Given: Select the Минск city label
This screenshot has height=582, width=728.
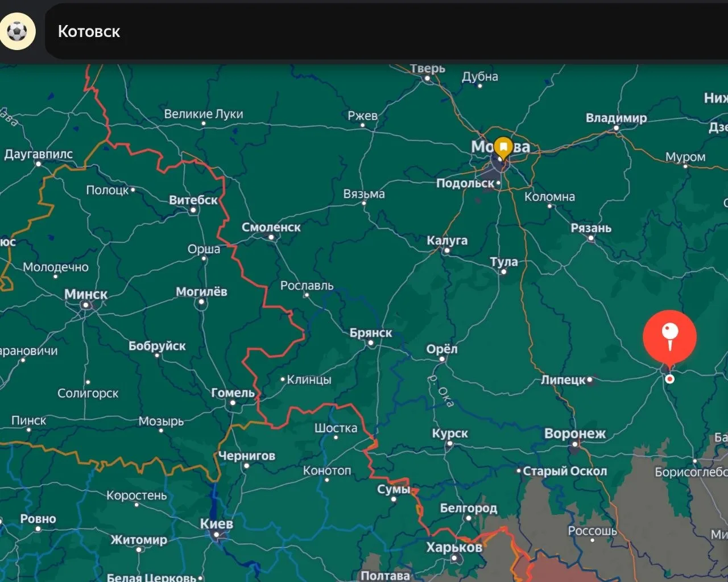Looking at the screenshot, I should pos(86,294).
